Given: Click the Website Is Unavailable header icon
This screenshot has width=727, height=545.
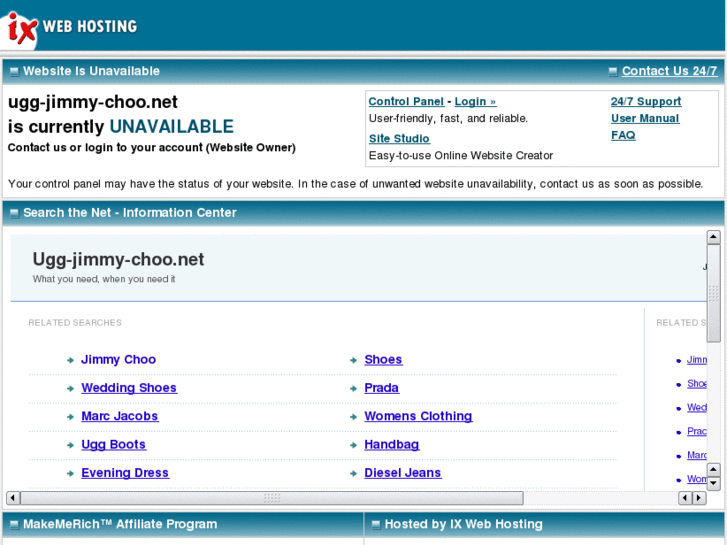Looking at the screenshot, I should point(14,71).
